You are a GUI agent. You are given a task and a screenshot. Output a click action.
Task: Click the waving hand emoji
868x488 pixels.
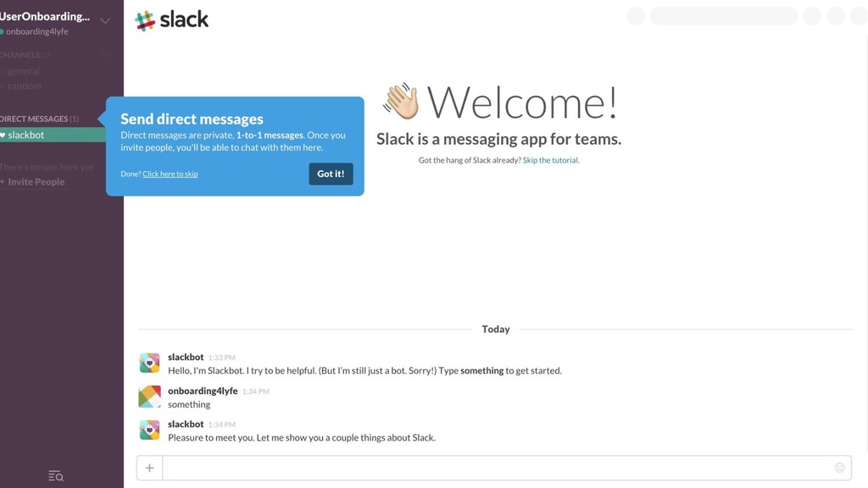pos(401,102)
